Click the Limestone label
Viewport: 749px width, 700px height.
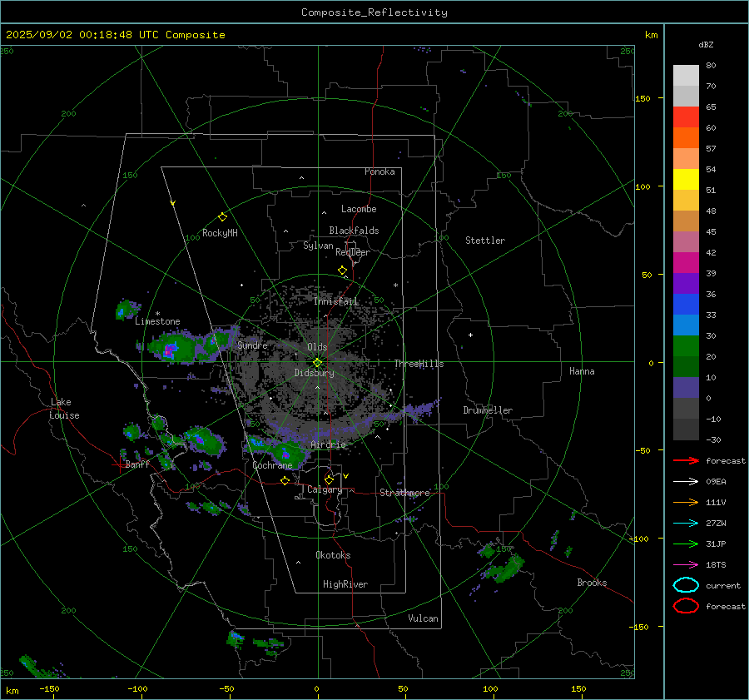(157, 321)
